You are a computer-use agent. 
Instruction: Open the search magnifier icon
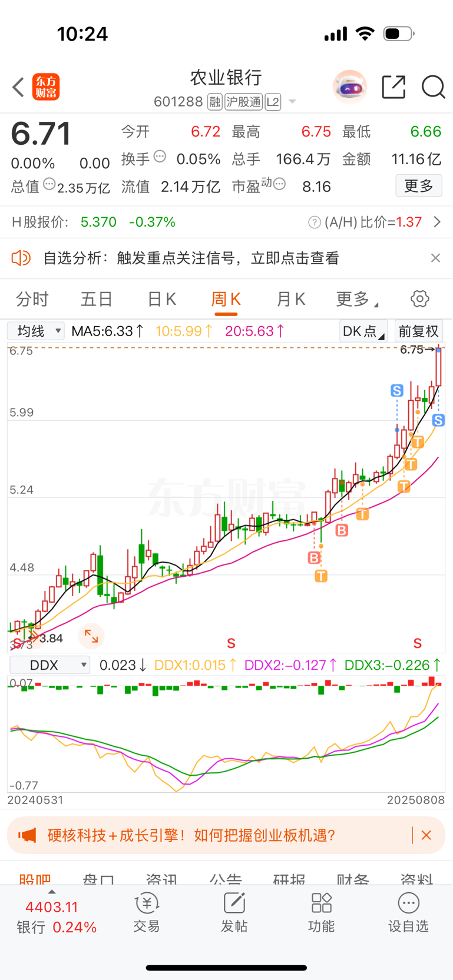click(434, 87)
